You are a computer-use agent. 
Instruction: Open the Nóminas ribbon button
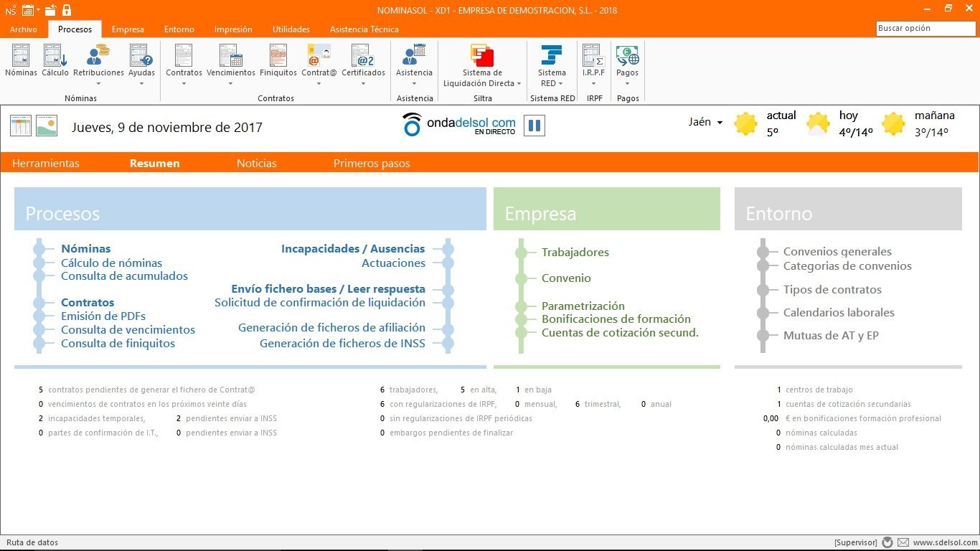[x=21, y=61]
